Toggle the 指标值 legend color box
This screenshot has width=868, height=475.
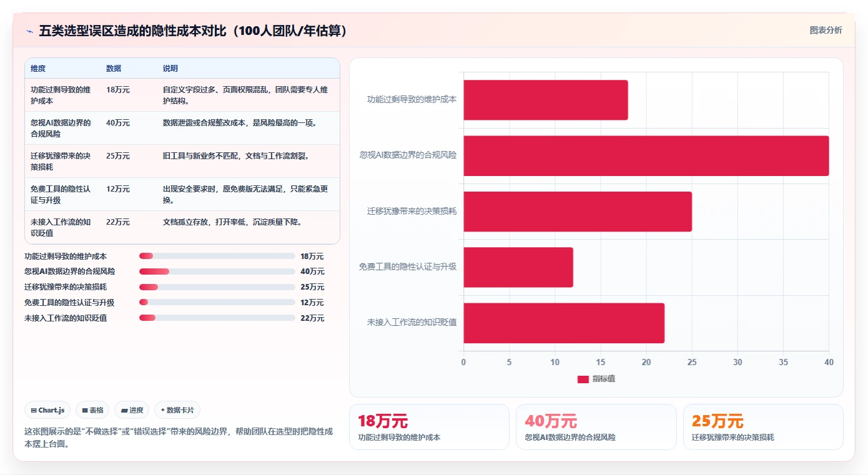(583, 379)
